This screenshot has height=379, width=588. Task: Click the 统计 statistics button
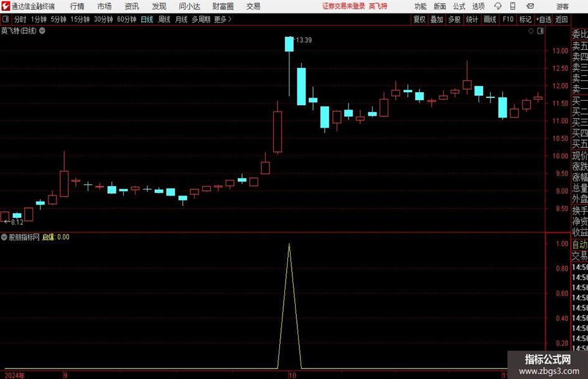[472, 19]
